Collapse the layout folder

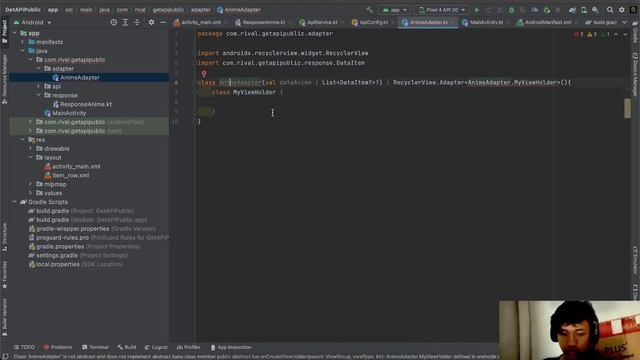pos(31,158)
